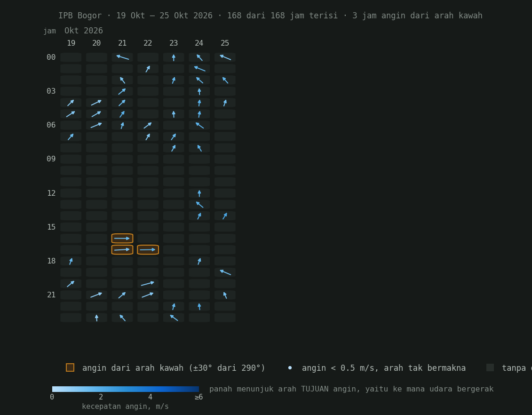Select the wind arrow for 24 Okt at 08:00

(x=199, y=148)
